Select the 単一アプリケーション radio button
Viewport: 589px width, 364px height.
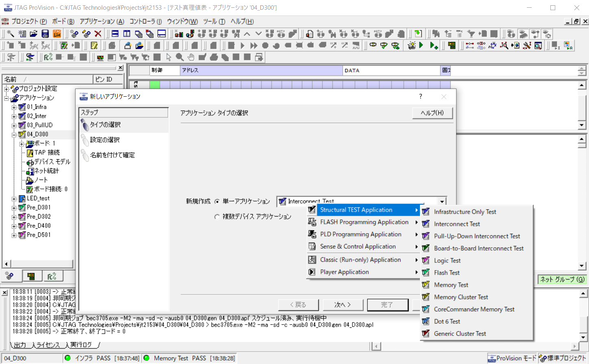217,201
